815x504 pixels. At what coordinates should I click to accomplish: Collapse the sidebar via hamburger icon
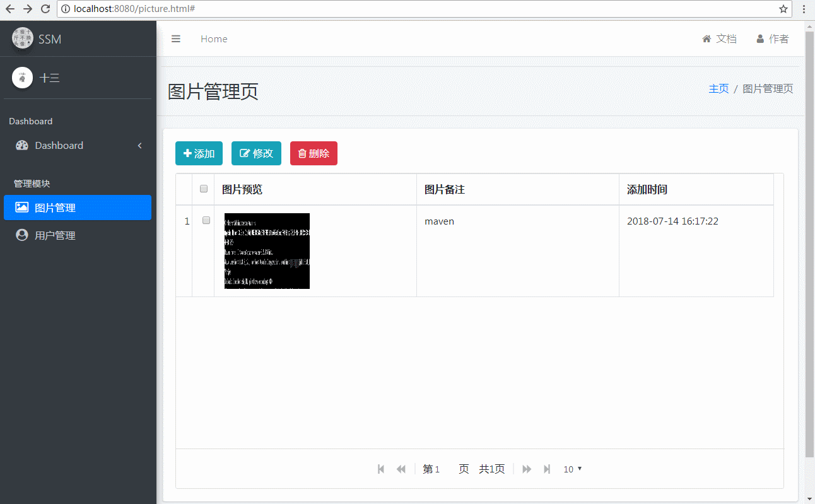coord(176,38)
